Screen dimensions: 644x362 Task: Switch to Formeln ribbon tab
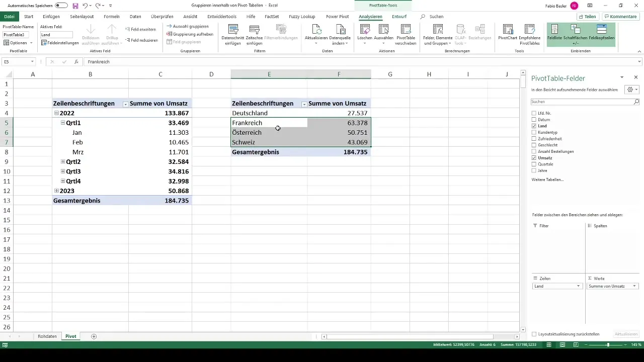click(112, 17)
